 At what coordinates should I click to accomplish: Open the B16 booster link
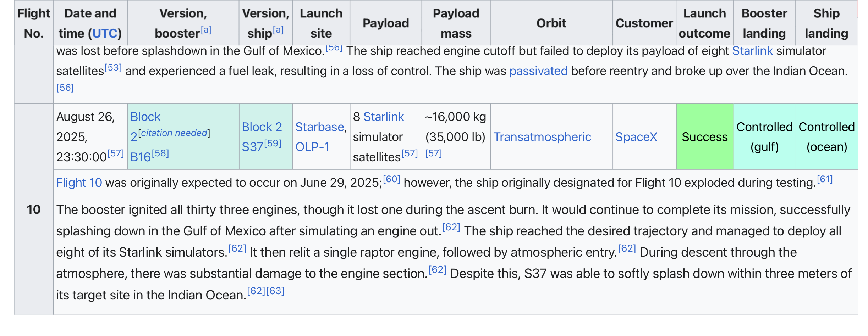coord(141,157)
